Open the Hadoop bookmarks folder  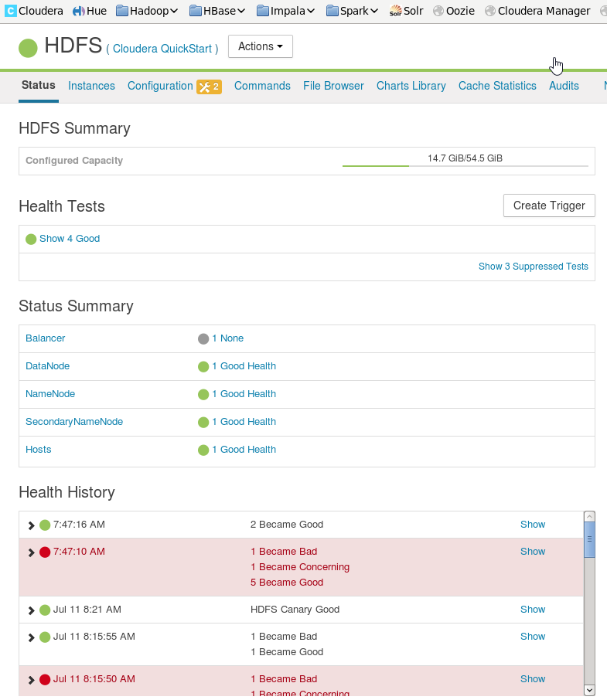[x=147, y=11]
